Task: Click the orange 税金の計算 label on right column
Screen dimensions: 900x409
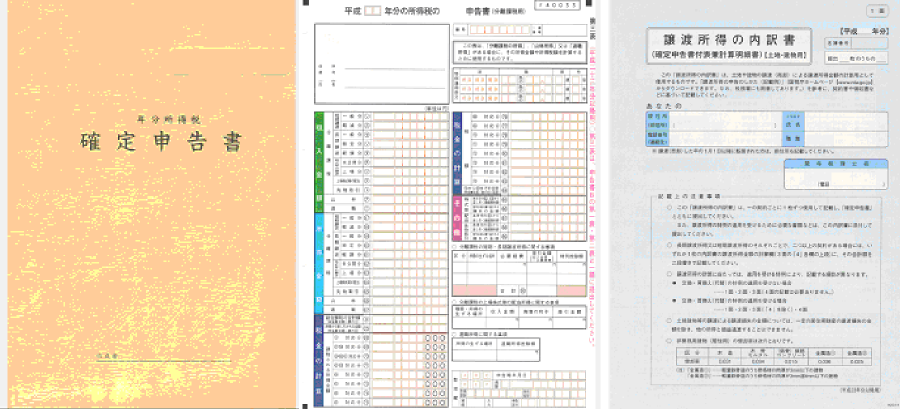Action: click(x=458, y=150)
